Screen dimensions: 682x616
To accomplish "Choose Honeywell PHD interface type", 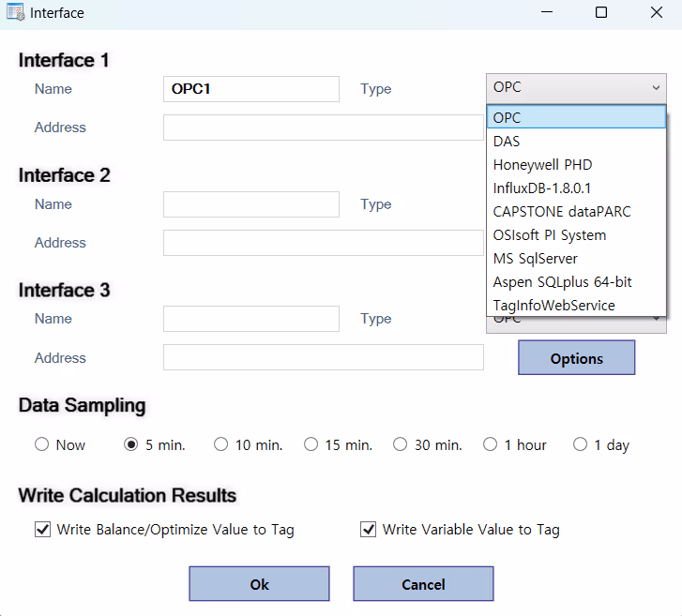I will coord(576,165).
